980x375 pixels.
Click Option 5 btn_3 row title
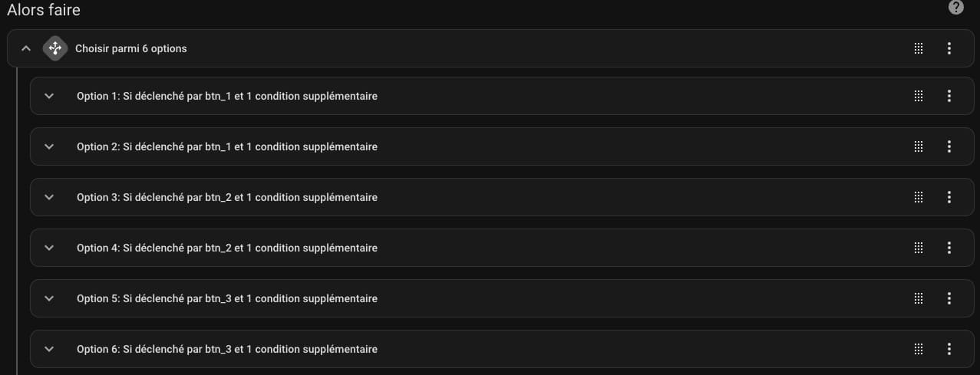pos(227,298)
